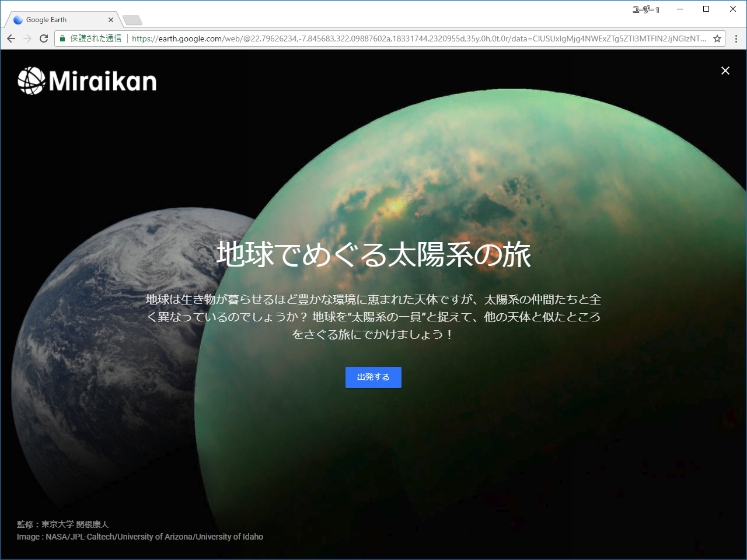Dismiss the tour intro with the X
Viewport: 747px width, 560px height.
[725, 71]
